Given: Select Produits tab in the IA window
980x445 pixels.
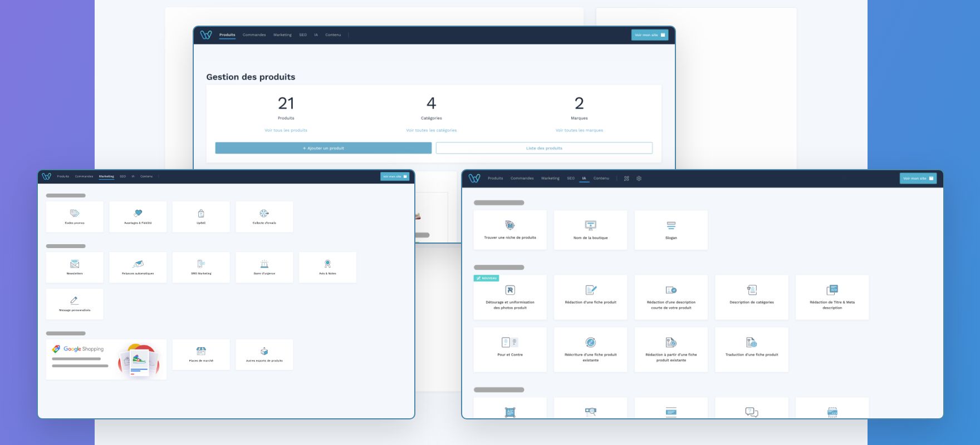Looking at the screenshot, I should [x=495, y=179].
